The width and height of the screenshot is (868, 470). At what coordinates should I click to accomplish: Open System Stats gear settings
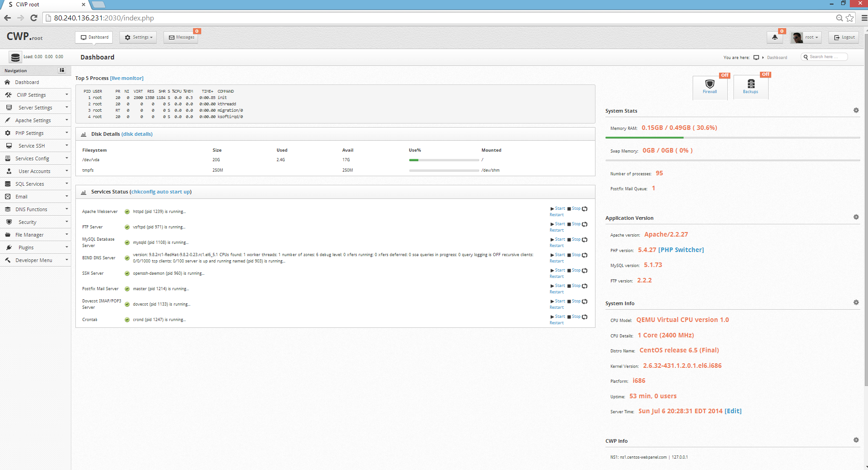tap(856, 110)
